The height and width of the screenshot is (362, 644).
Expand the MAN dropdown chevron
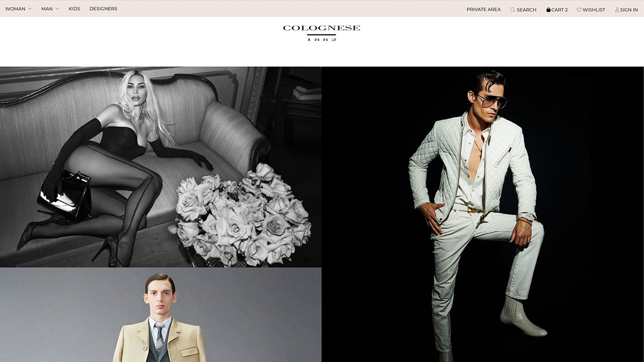57,9
